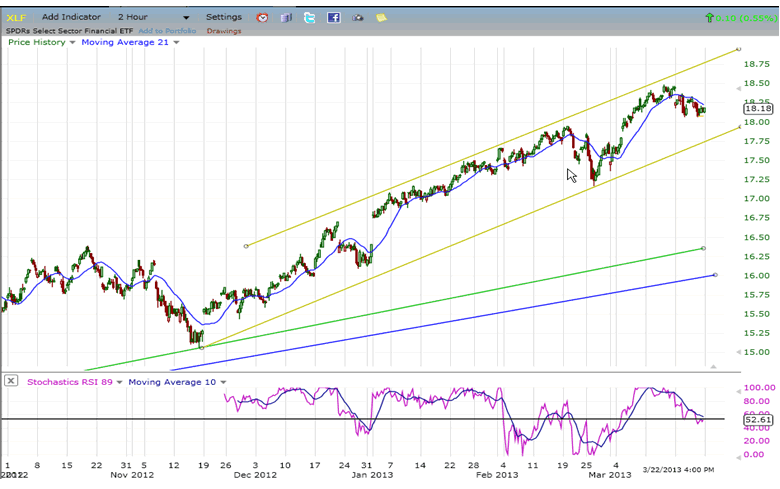The image size is (780, 489).
Task: Close the Stochastics RSI indicator panel
Action: (x=11, y=381)
